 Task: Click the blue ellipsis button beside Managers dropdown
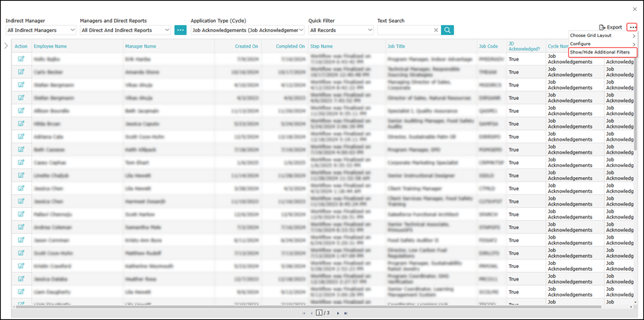180,30
